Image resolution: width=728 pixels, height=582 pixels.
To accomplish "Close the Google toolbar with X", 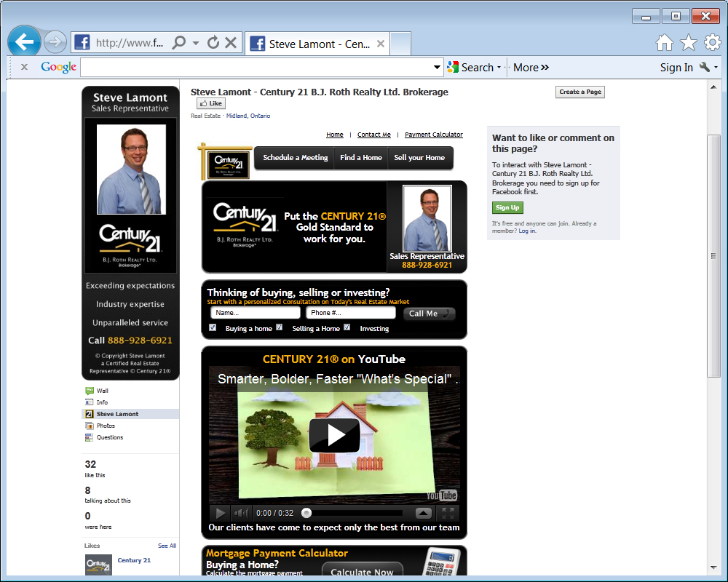I will (24, 68).
